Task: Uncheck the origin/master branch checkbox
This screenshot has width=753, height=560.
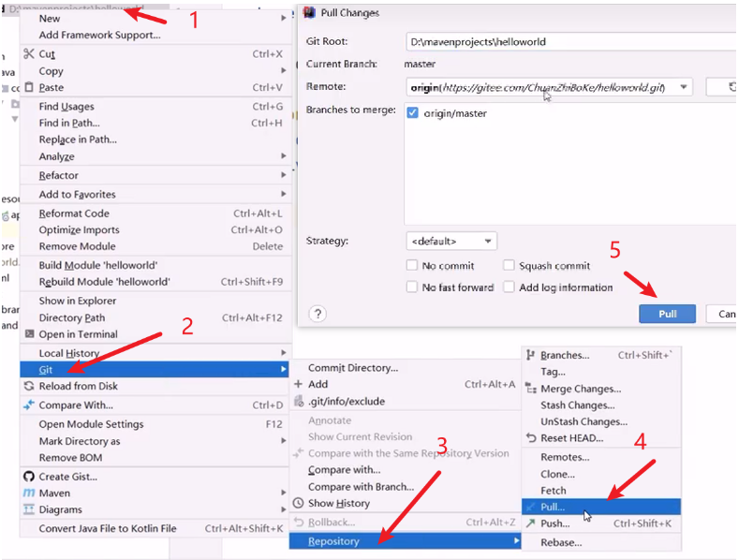Action: point(412,113)
